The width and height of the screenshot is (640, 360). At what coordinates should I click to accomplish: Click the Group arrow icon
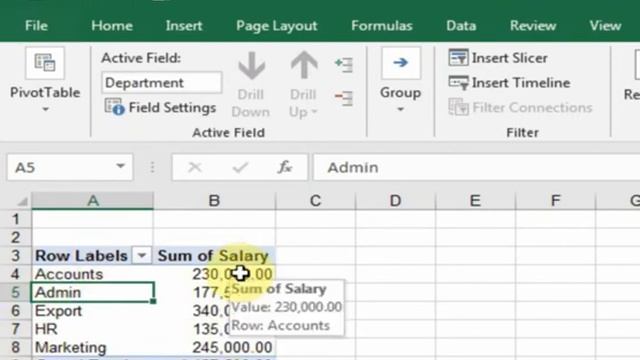tap(400, 63)
